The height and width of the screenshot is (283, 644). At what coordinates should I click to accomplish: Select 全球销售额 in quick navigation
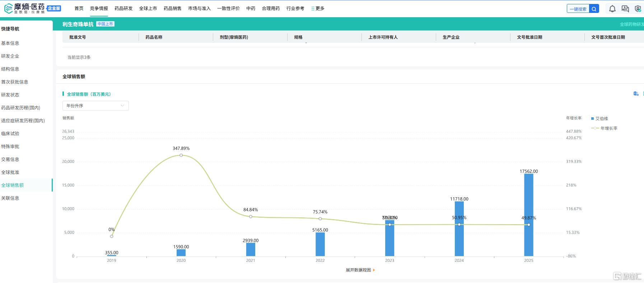13,185
